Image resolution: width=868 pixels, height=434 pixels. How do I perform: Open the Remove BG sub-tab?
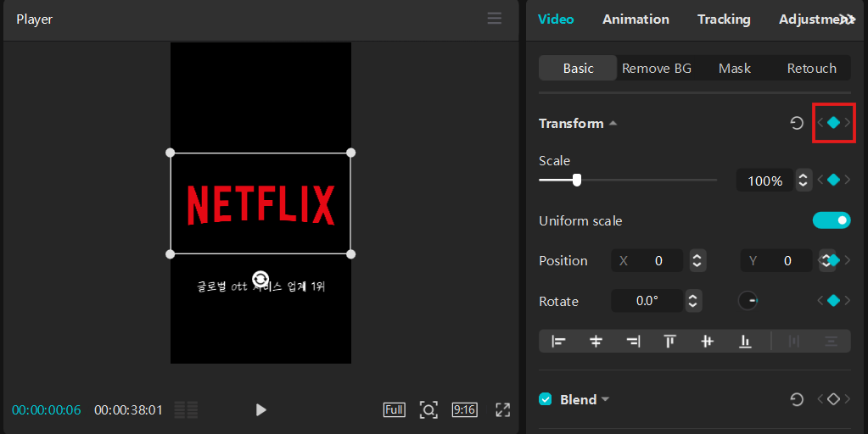point(657,68)
